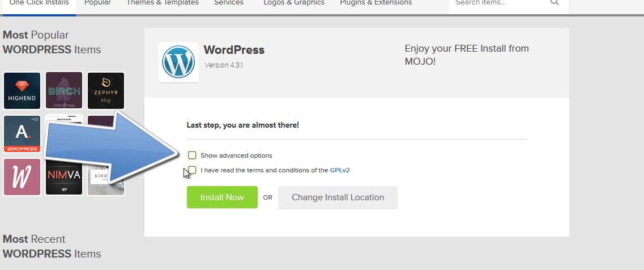Click the Install Now button
Viewport: 644px width, 270px height.
tap(222, 197)
